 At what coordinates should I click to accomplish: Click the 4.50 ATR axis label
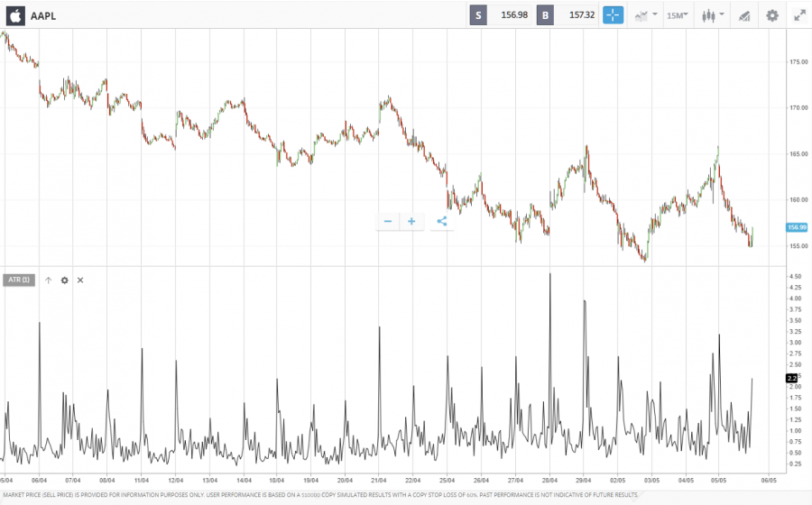pyautogui.click(x=795, y=277)
